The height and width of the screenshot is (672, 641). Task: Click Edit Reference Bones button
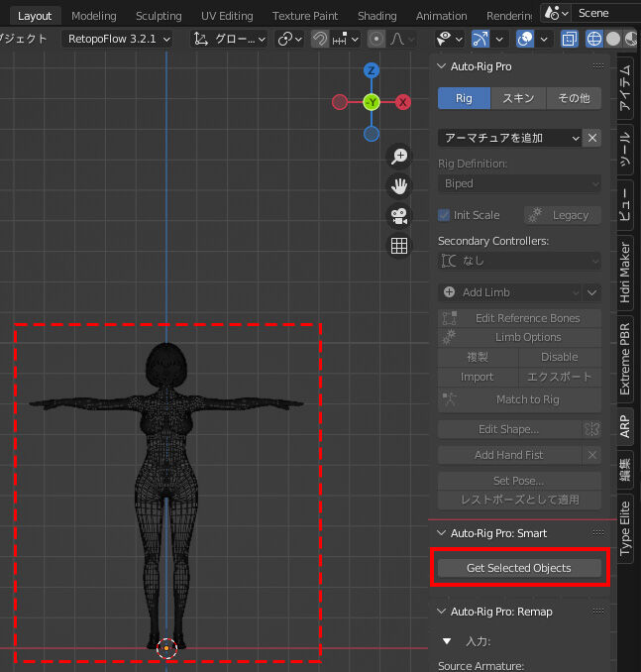point(519,318)
